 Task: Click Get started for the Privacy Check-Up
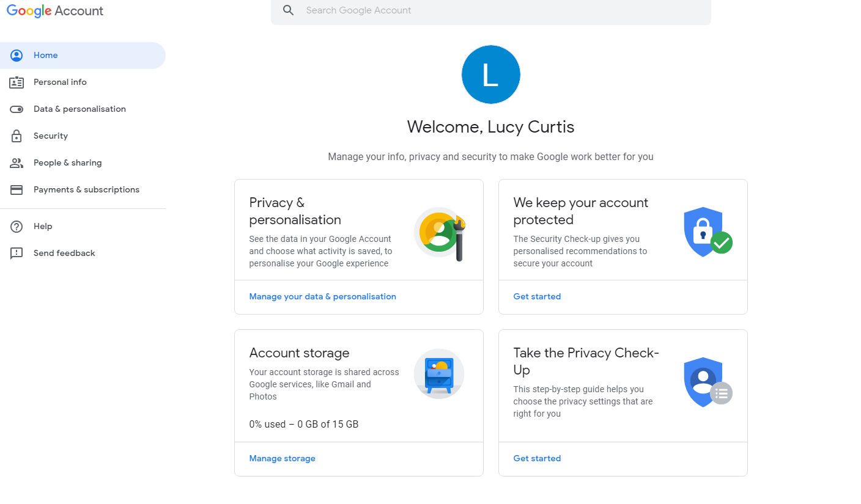click(537, 458)
